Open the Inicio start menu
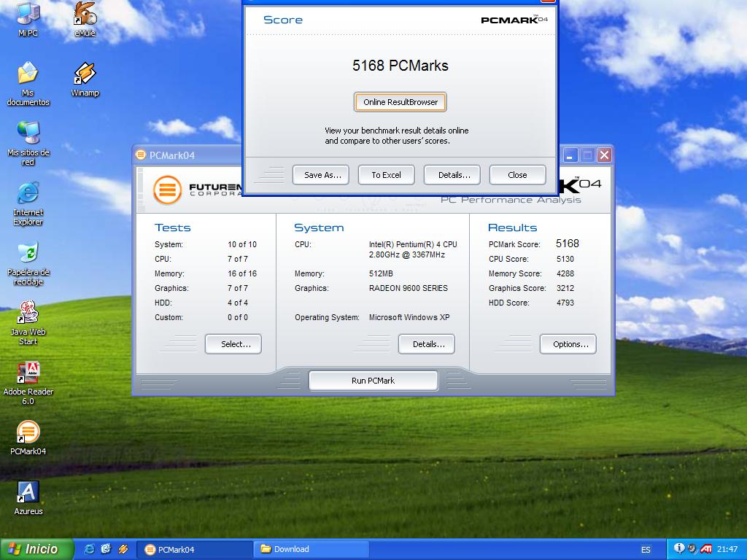 36,549
